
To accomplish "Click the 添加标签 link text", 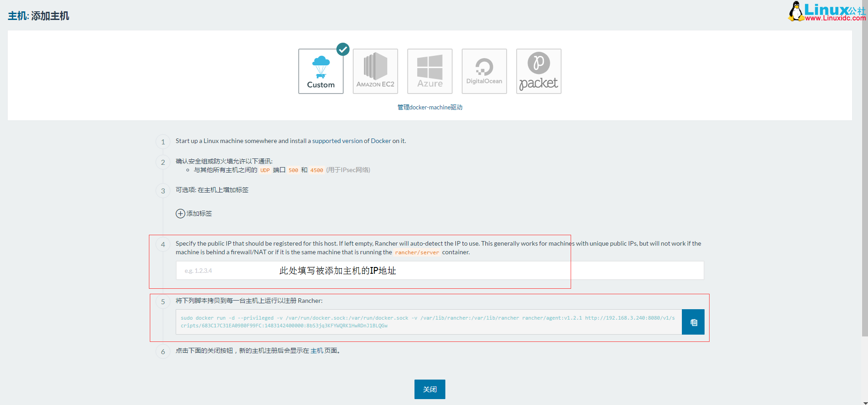I will pos(199,213).
